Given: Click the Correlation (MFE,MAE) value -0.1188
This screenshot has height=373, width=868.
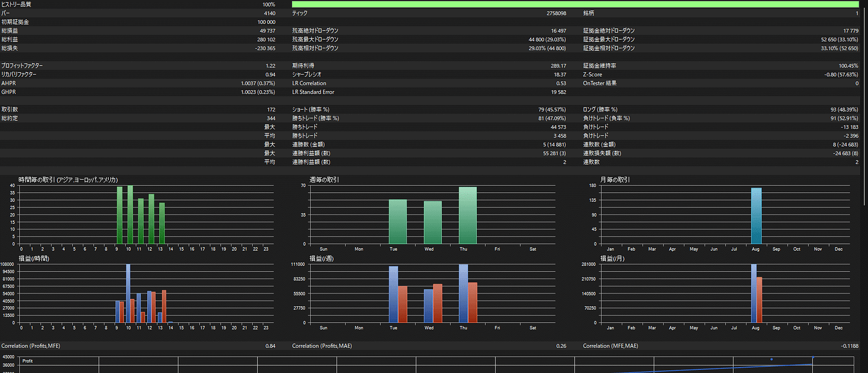Looking at the screenshot, I should point(851,346).
